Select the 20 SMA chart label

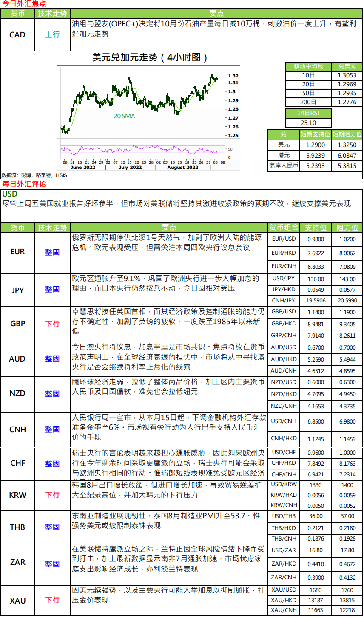tap(124, 116)
